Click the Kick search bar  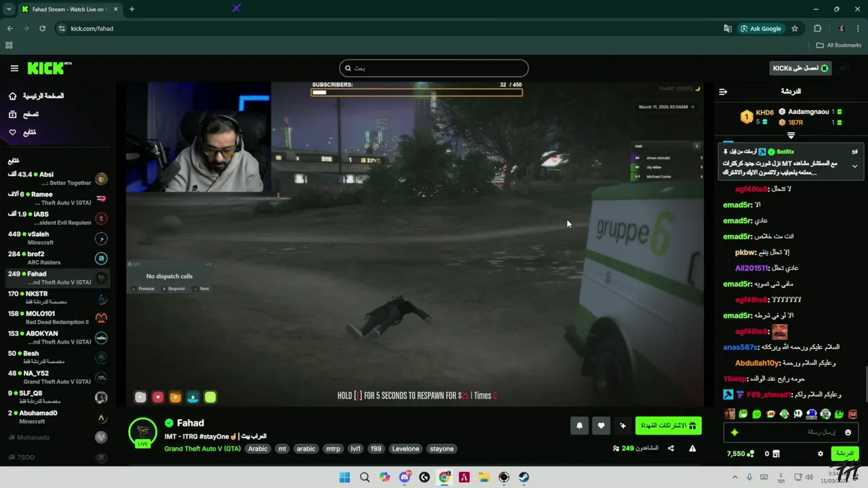point(434,68)
